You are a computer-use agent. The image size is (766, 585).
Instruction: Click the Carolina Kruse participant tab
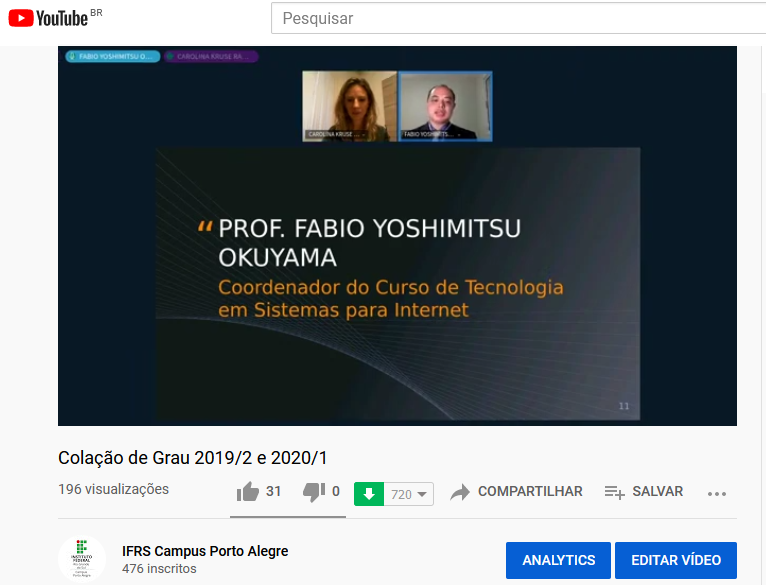click(x=211, y=57)
